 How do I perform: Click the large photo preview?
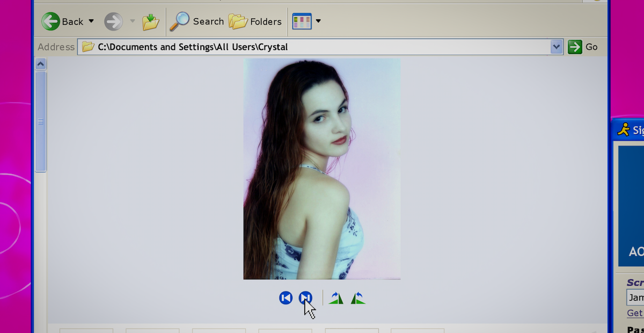(x=322, y=169)
